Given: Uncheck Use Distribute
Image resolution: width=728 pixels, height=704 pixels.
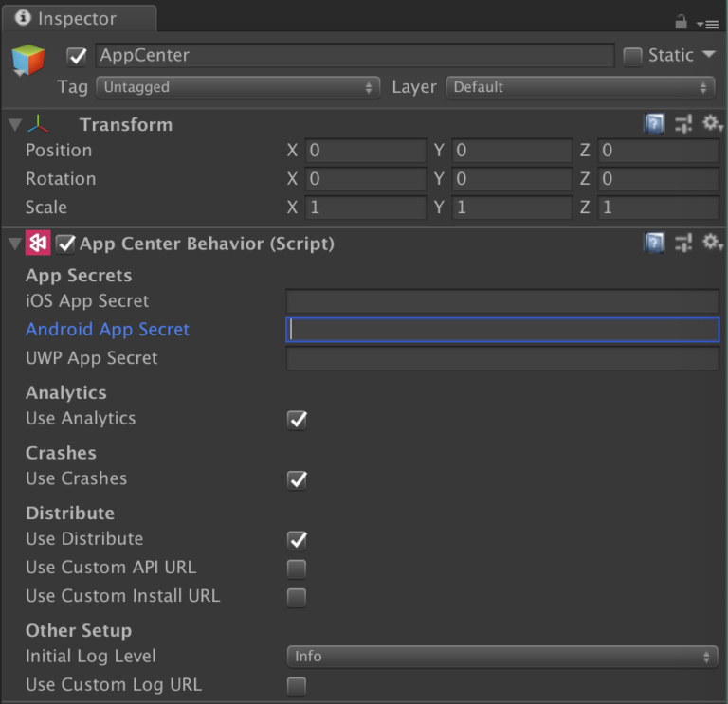Looking at the screenshot, I should tap(297, 541).
